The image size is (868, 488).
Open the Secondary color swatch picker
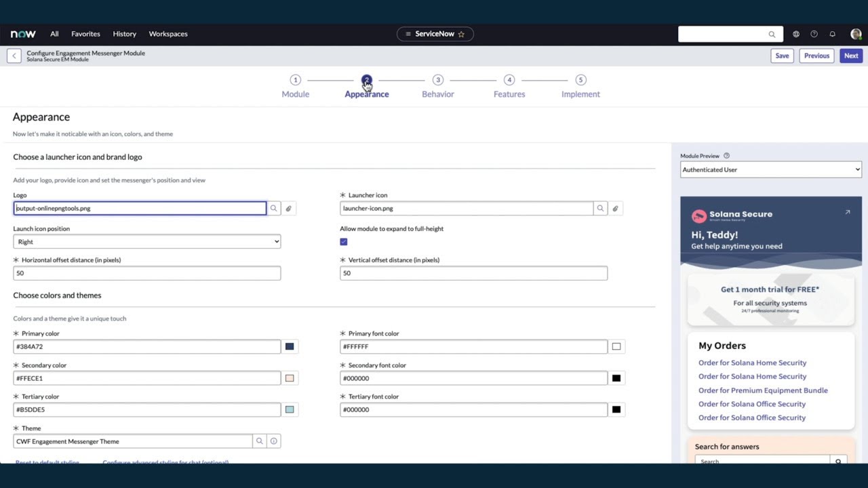pyautogui.click(x=290, y=378)
